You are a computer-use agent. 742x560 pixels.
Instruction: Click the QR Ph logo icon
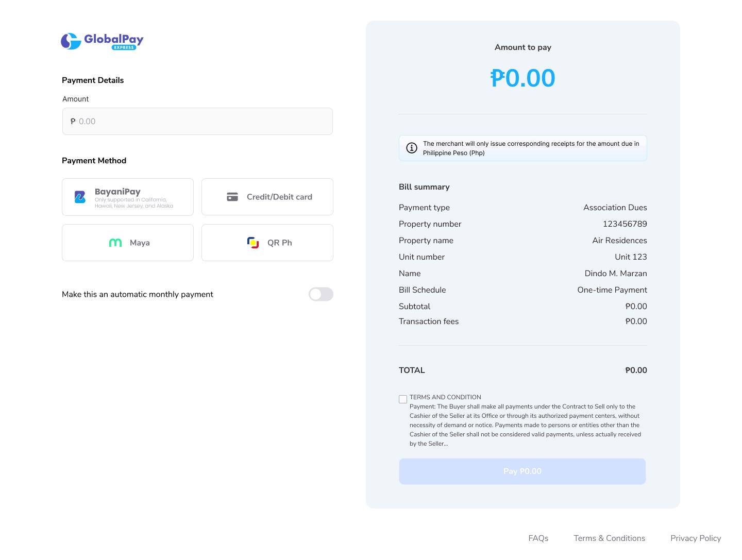253,243
